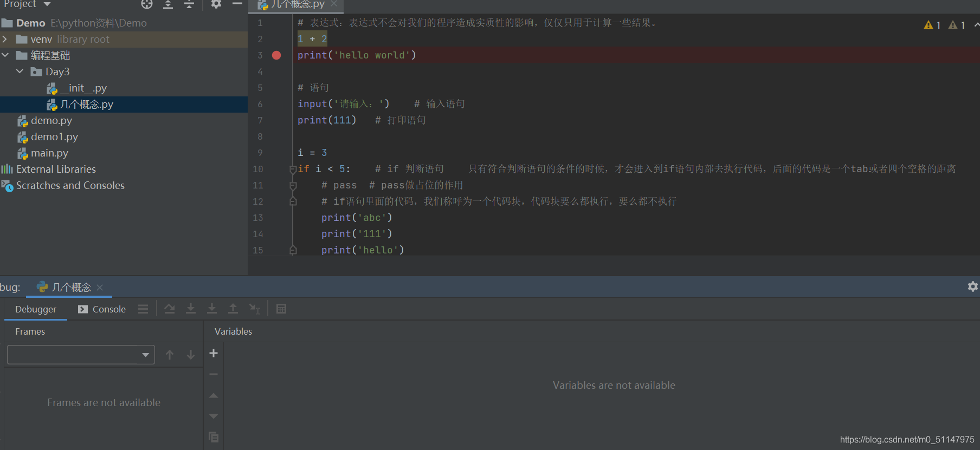Click the layout/threads list icon
This screenshot has width=980, height=450.
coord(143,309)
